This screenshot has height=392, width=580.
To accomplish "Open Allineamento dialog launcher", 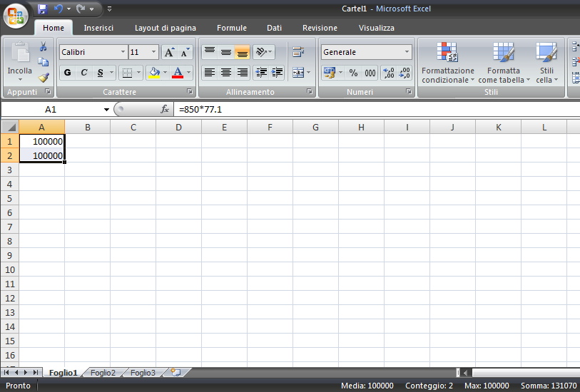I will 309,91.
